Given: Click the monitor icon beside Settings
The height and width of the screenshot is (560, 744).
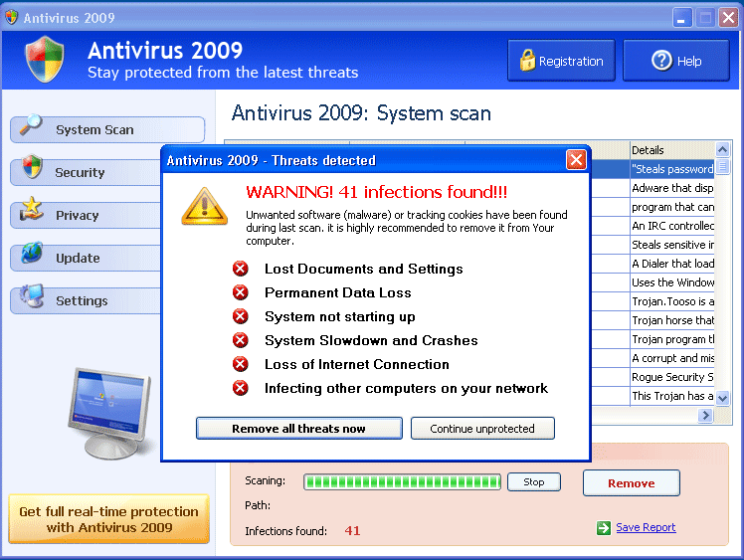Looking at the screenshot, I should tap(31, 298).
